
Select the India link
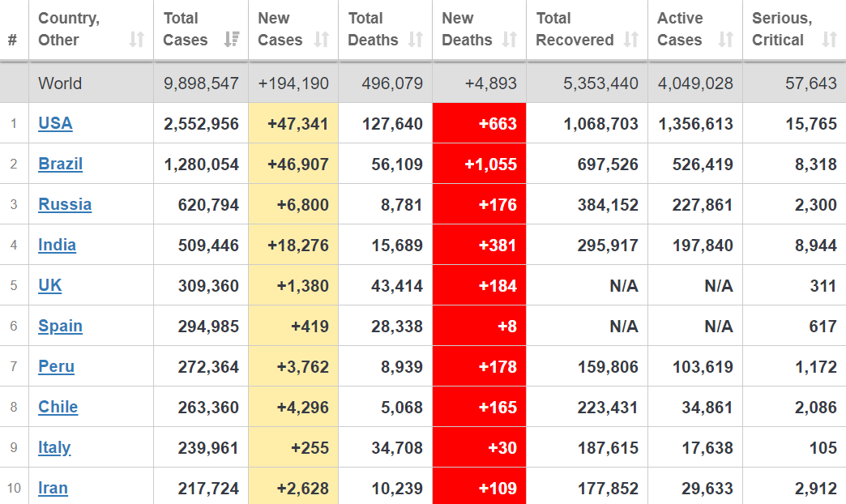57,245
